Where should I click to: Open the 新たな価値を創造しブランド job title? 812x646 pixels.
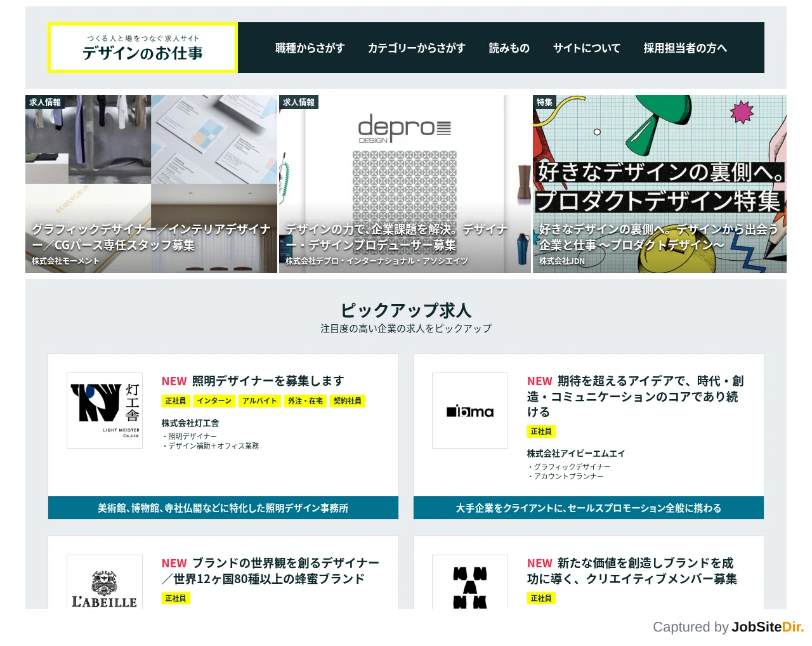(x=632, y=570)
